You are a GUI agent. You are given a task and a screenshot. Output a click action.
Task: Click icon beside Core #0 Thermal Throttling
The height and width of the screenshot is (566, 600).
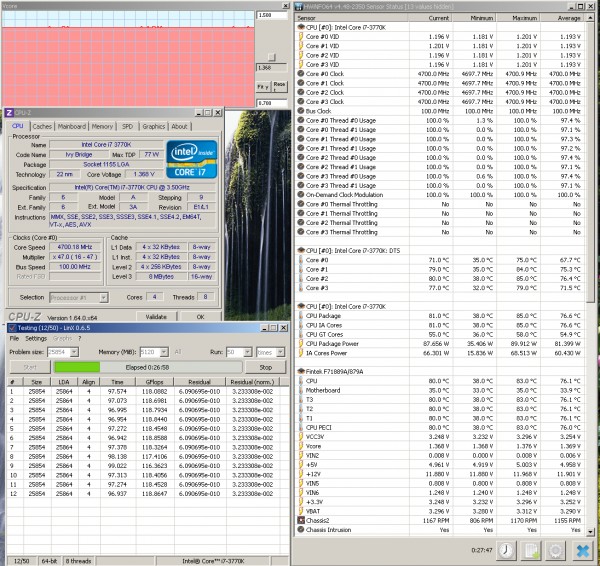[301, 204]
